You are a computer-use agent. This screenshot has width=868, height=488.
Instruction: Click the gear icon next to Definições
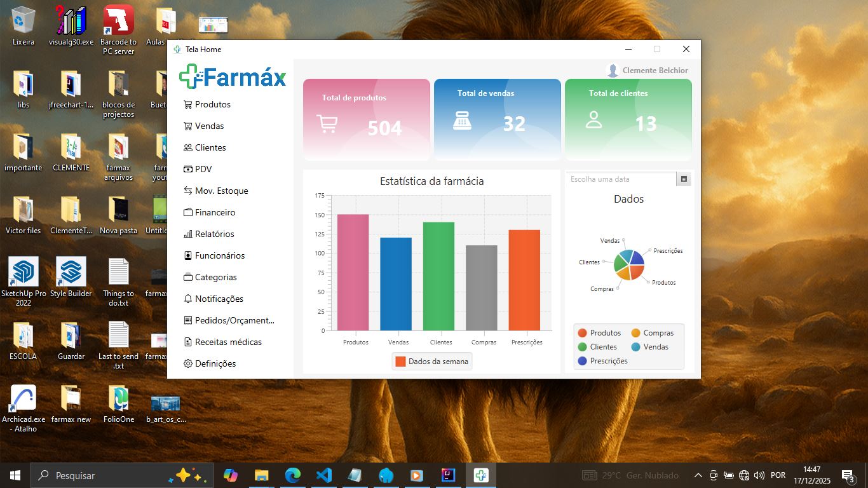click(187, 363)
